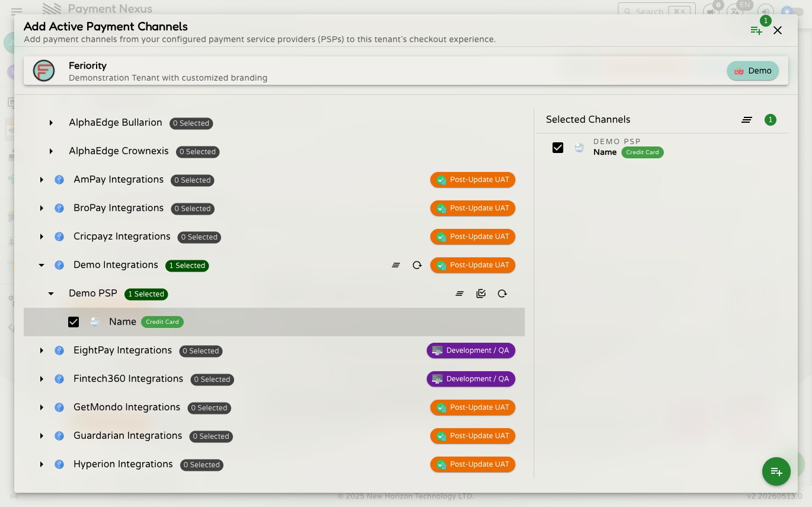This screenshot has width=812, height=507.
Task: Expand Cricpayz Integrations group
Action: pos(41,237)
